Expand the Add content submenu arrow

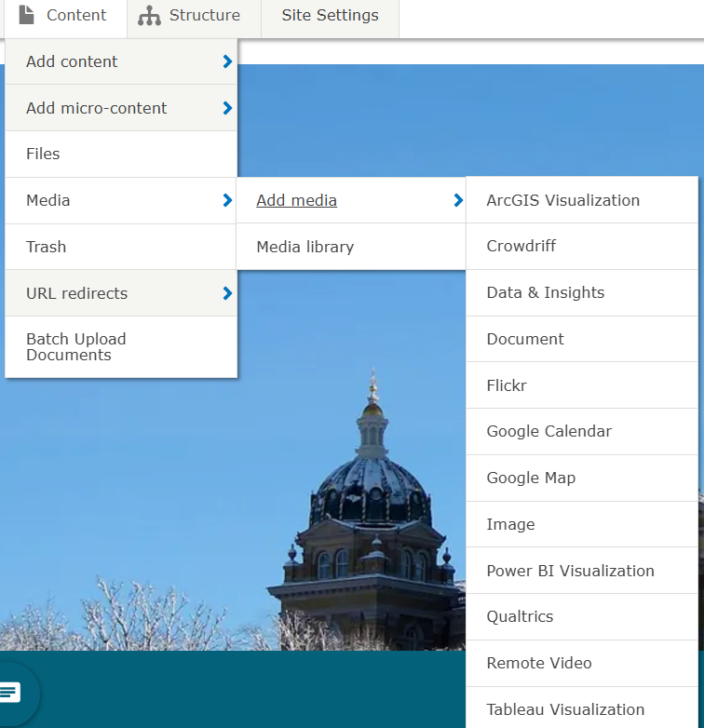(227, 61)
